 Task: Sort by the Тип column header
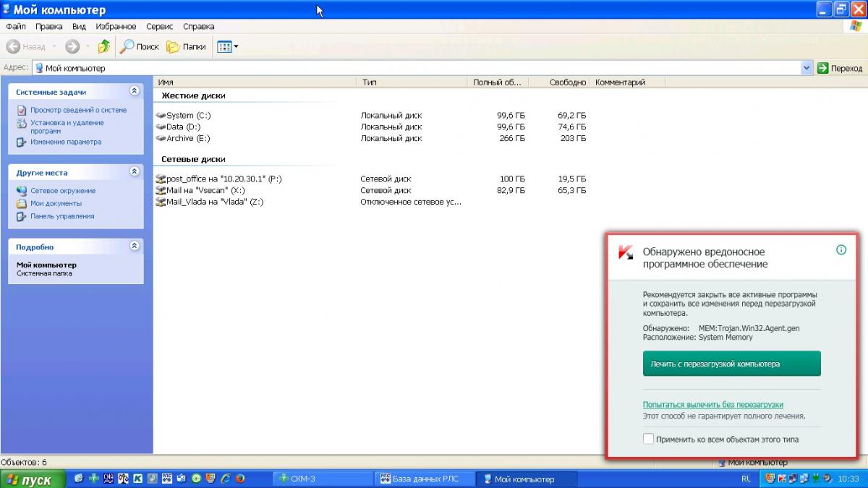pyautogui.click(x=412, y=82)
